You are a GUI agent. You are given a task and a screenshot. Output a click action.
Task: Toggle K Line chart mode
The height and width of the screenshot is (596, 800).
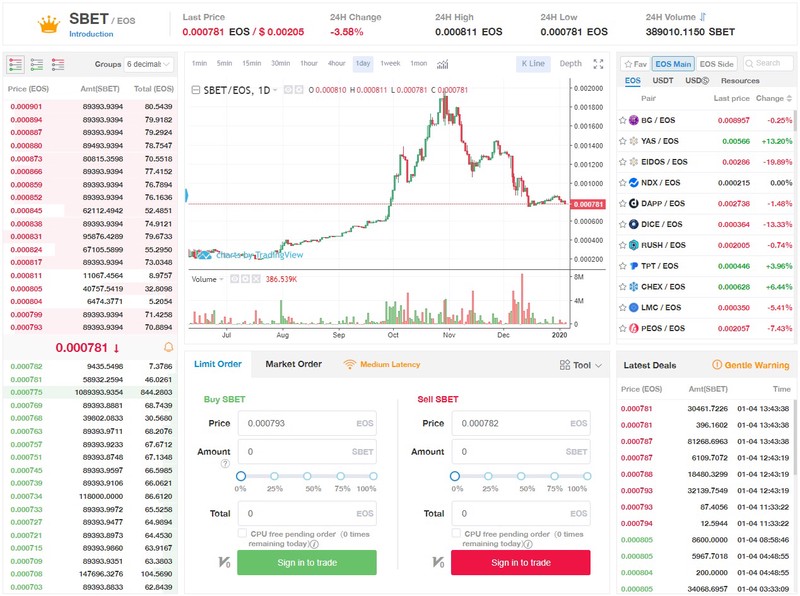(533, 64)
